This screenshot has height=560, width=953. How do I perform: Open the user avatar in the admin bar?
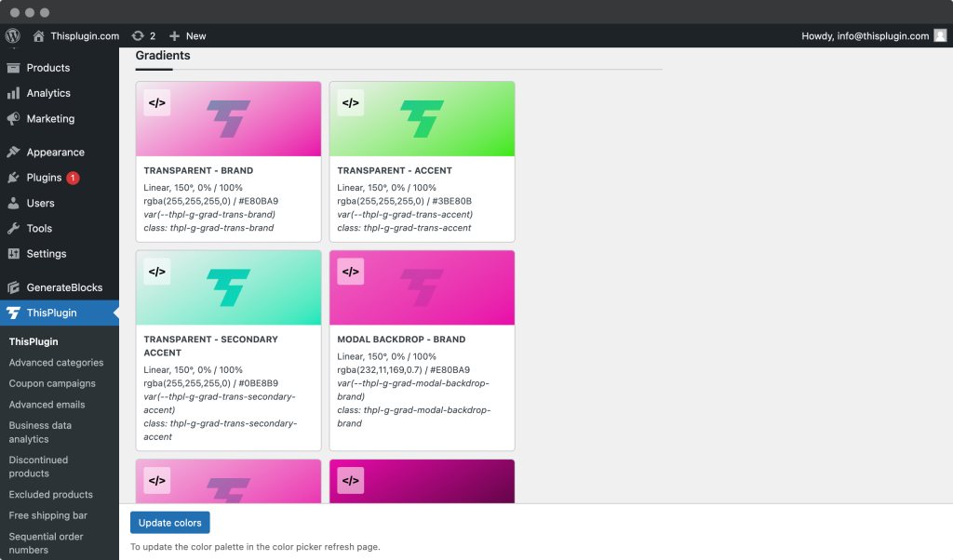click(940, 35)
